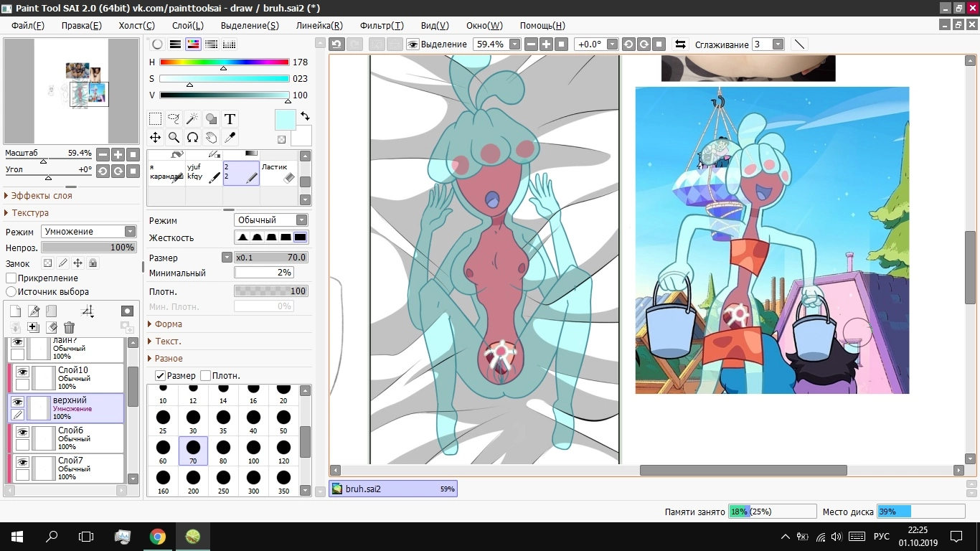Image resolution: width=980 pixels, height=551 pixels.
Task: Open the Сглаживание value dropdown
Action: [x=778, y=44]
